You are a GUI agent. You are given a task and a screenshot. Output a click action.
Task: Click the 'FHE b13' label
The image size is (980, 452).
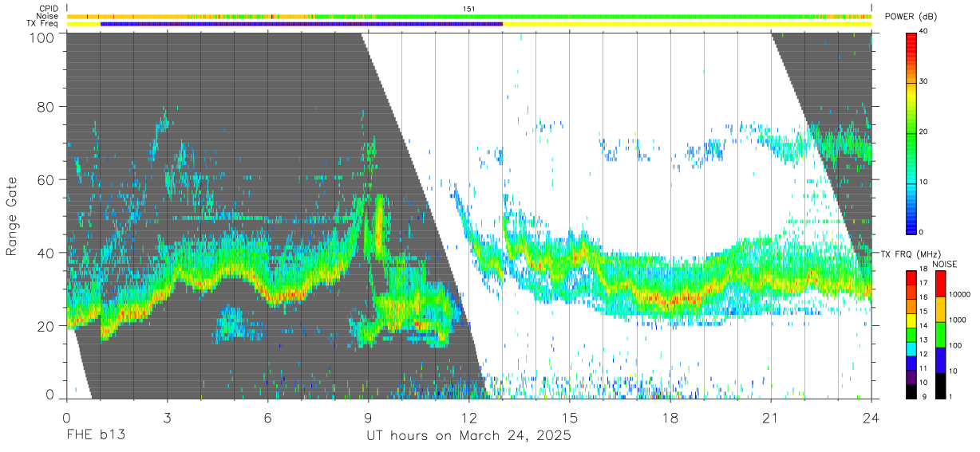95,435
